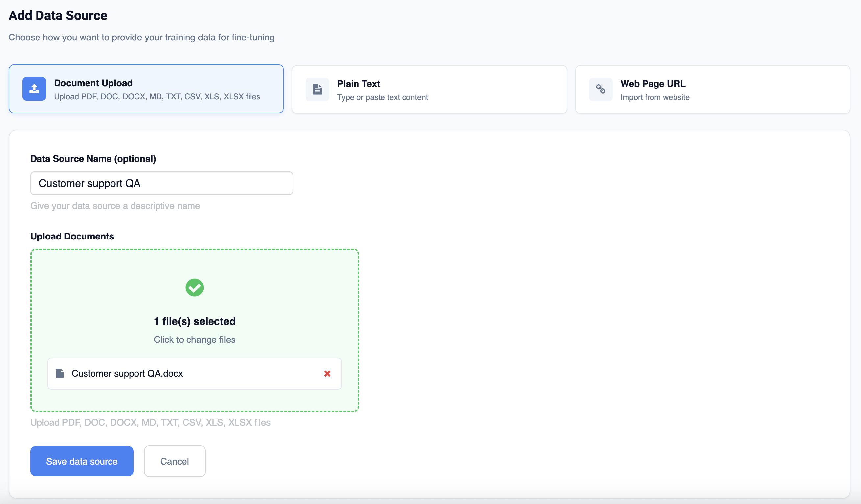Click the 'Add Data Source' heading
The width and height of the screenshot is (861, 504).
tap(58, 16)
